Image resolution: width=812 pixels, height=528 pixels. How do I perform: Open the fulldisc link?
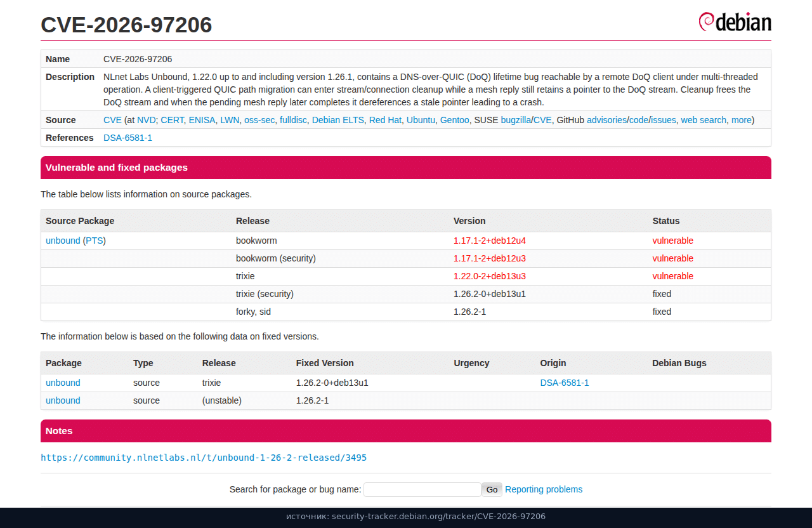[x=293, y=120]
